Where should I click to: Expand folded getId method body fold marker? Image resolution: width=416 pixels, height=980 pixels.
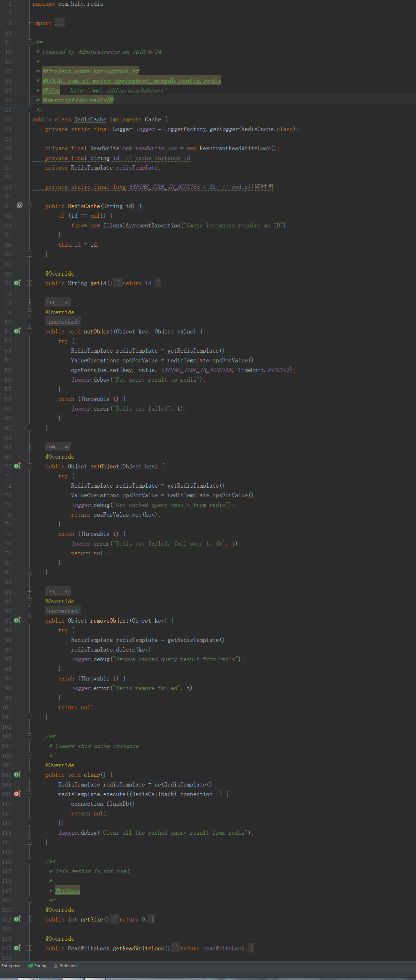[x=29, y=283]
